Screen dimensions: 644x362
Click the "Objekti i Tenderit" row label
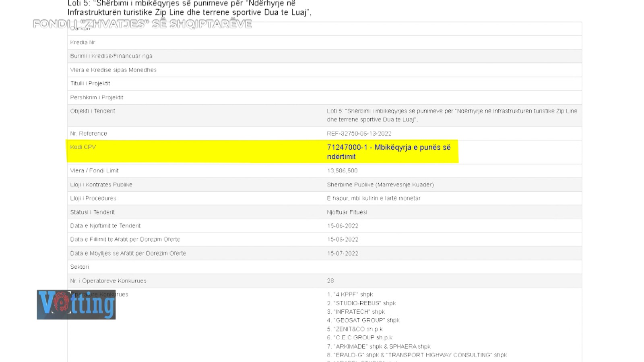(x=93, y=111)
